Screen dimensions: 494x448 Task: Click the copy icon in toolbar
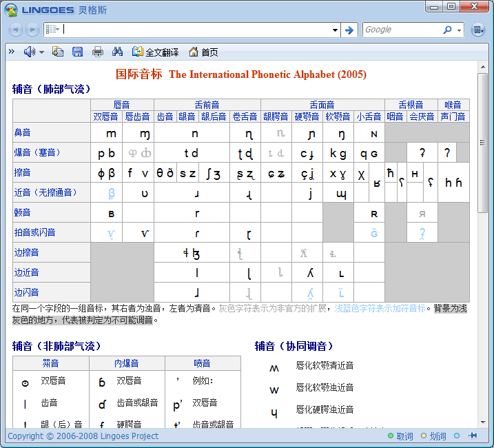pyautogui.click(x=58, y=52)
